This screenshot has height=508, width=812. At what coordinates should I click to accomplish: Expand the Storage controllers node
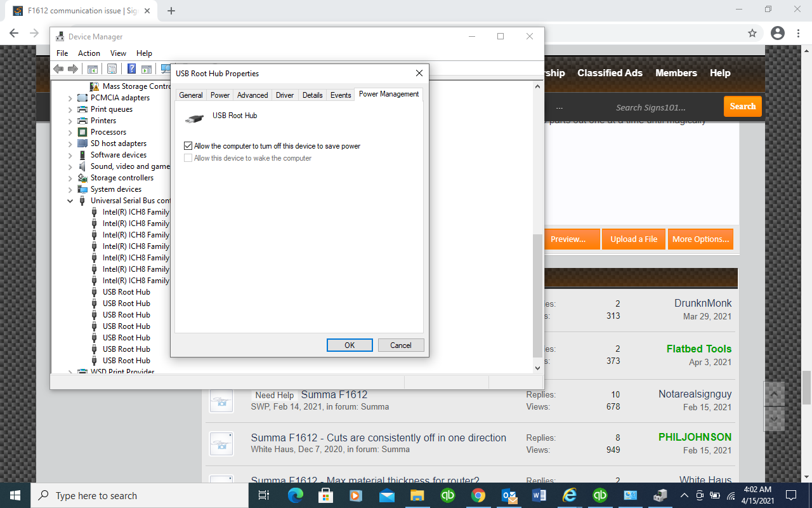(70, 178)
